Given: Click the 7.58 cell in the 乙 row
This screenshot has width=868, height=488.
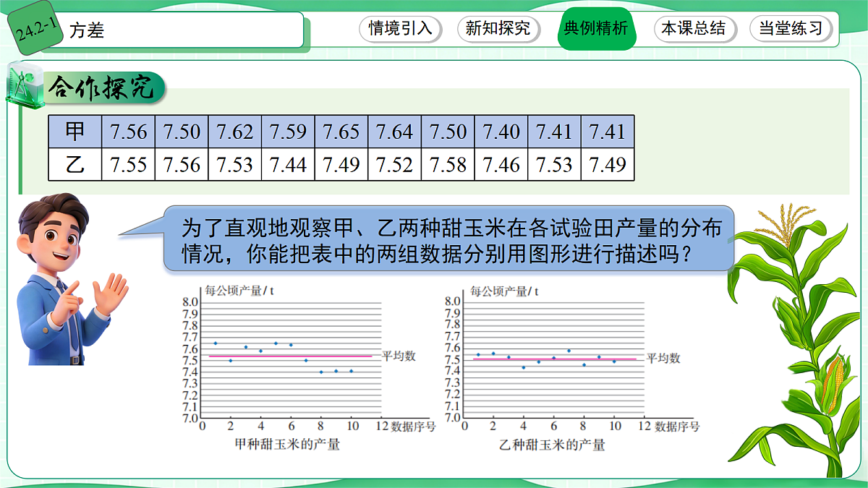Looking at the screenshot, I should pyautogui.click(x=448, y=165).
